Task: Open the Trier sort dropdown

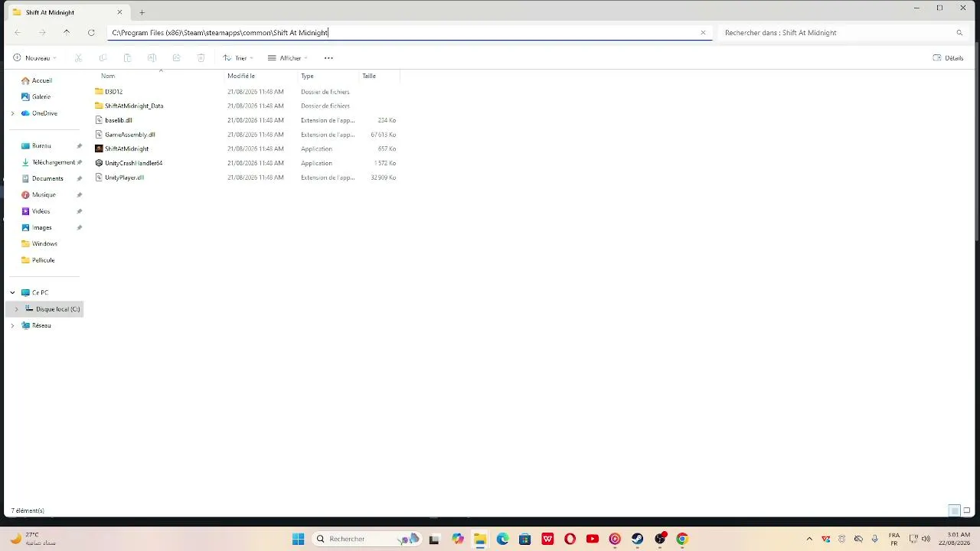Action: (238, 58)
